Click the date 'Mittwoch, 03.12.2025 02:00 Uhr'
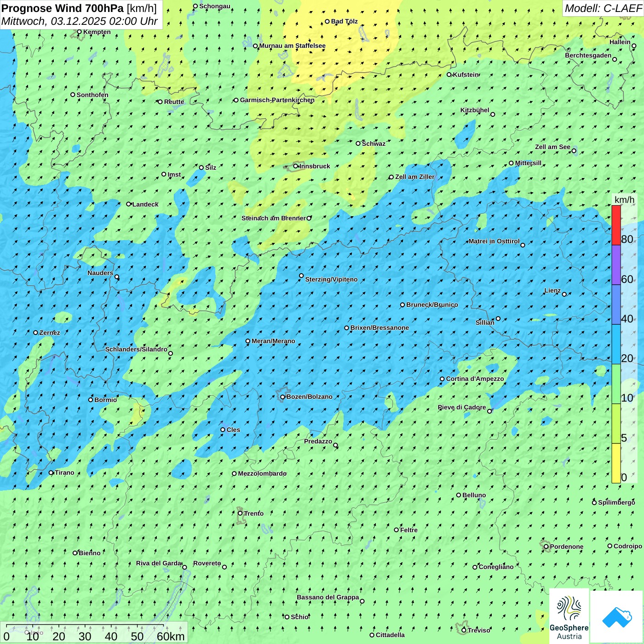The image size is (644, 644). tap(80, 21)
